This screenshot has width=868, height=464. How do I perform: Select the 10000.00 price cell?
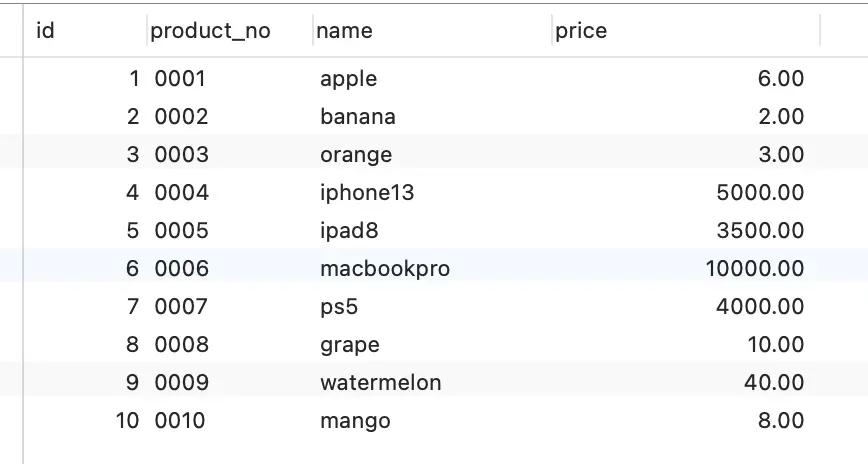[754, 269]
